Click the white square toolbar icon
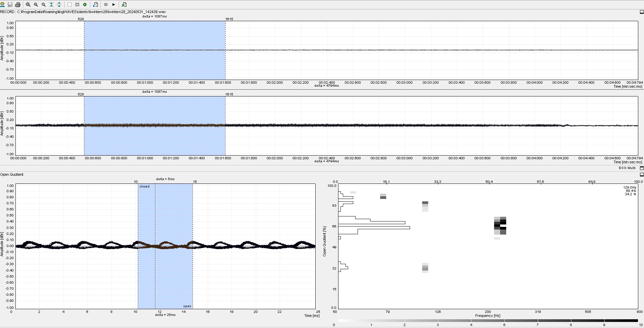This screenshot has height=328, width=644. (x=70, y=5)
